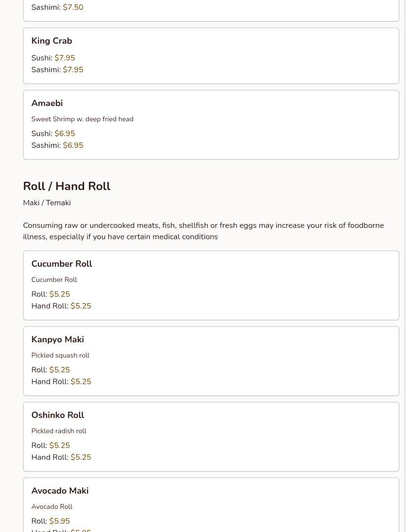Viewport: 415px width, 532px height.
Task: Click Amaebi sashimi price line
Action: click(57, 145)
